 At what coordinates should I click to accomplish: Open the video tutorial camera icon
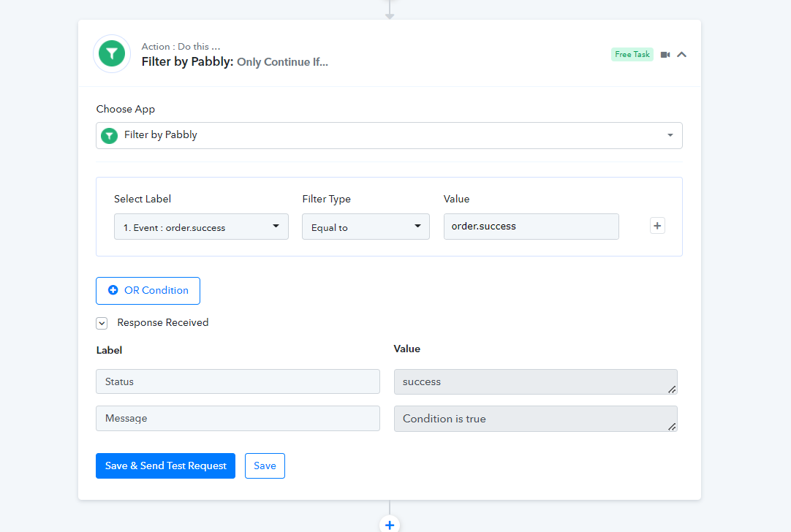[665, 55]
